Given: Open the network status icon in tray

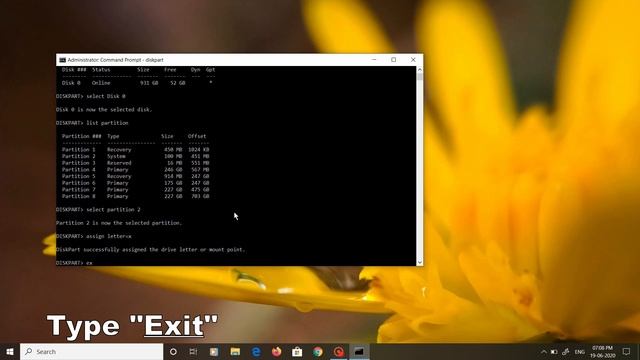Looking at the screenshot, I should tap(566, 352).
